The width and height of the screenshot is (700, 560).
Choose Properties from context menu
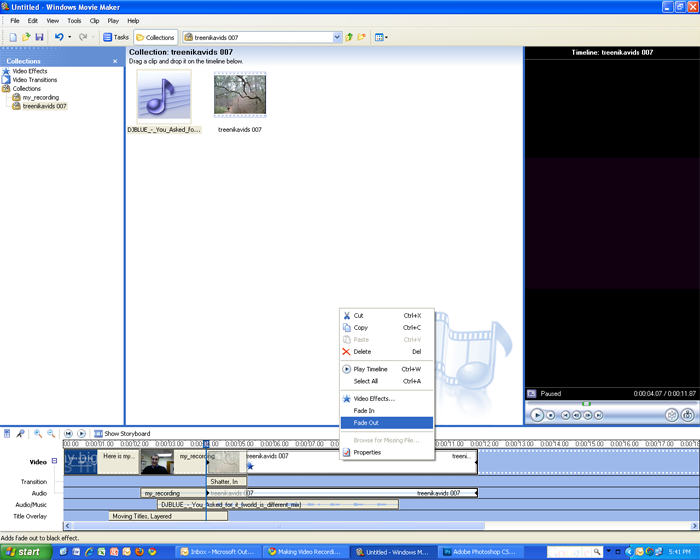(387, 452)
